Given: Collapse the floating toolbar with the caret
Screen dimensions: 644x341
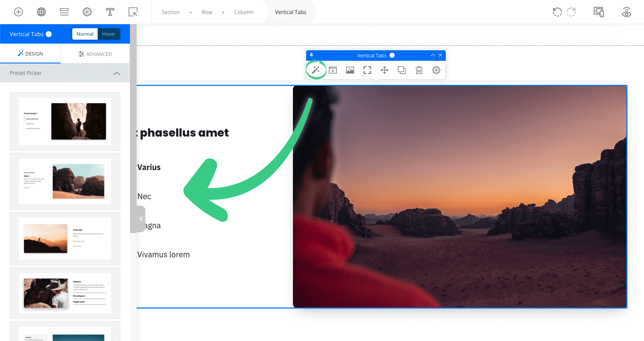Looking at the screenshot, I should (x=433, y=55).
